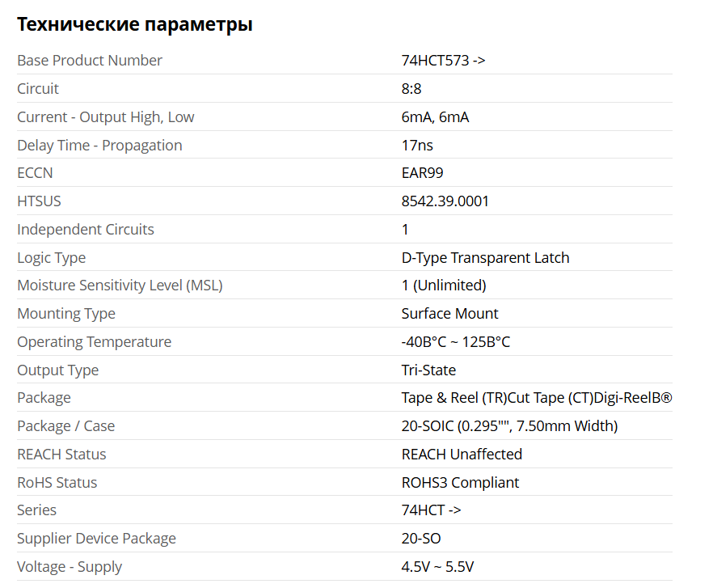The image size is (713, 588).
Task: Click the 6mA, 6mA output current value
Action: tap(435, 117)
